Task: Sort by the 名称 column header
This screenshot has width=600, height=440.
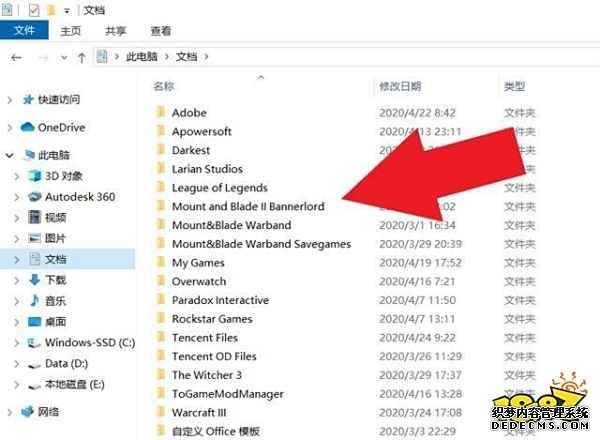Action: (164, 86)
